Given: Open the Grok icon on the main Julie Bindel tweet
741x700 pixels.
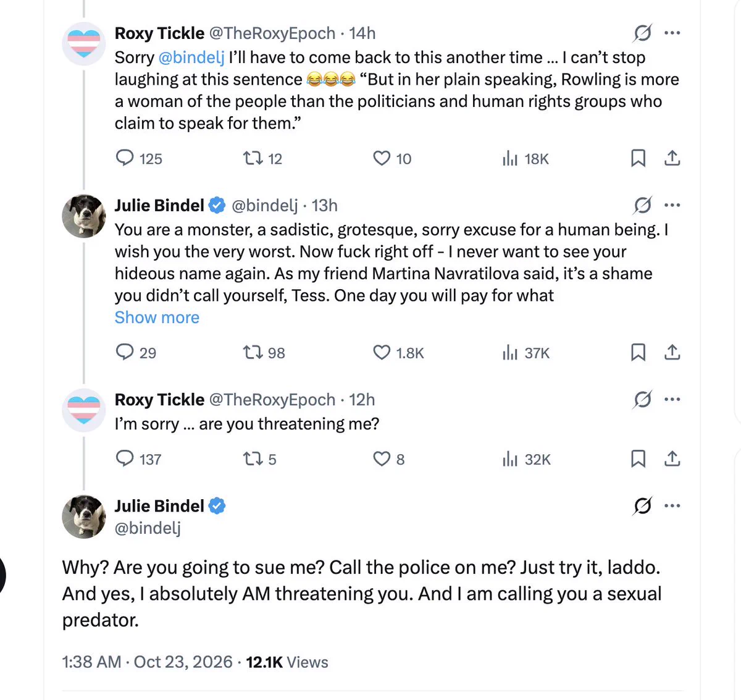Looking at the screenshot, I should point(643,507).
